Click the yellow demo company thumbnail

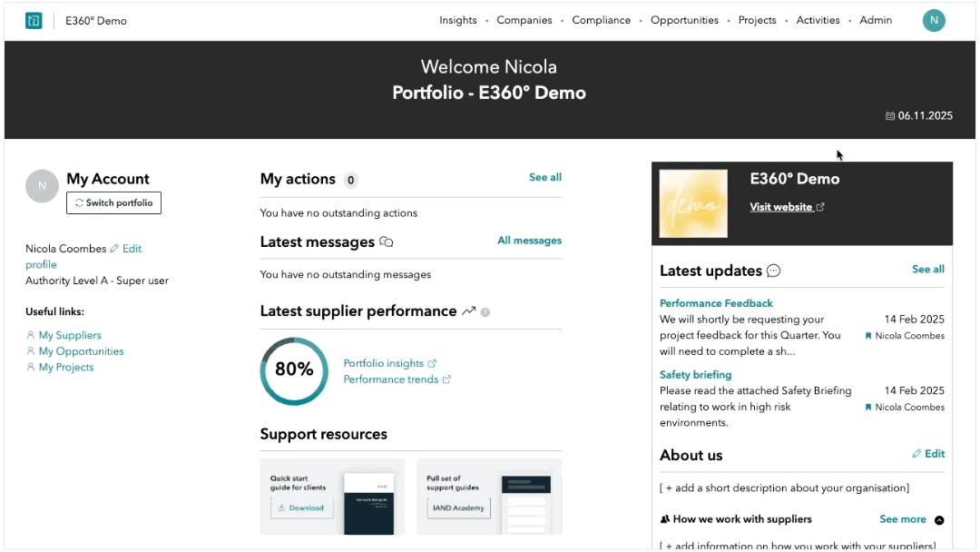693,203
